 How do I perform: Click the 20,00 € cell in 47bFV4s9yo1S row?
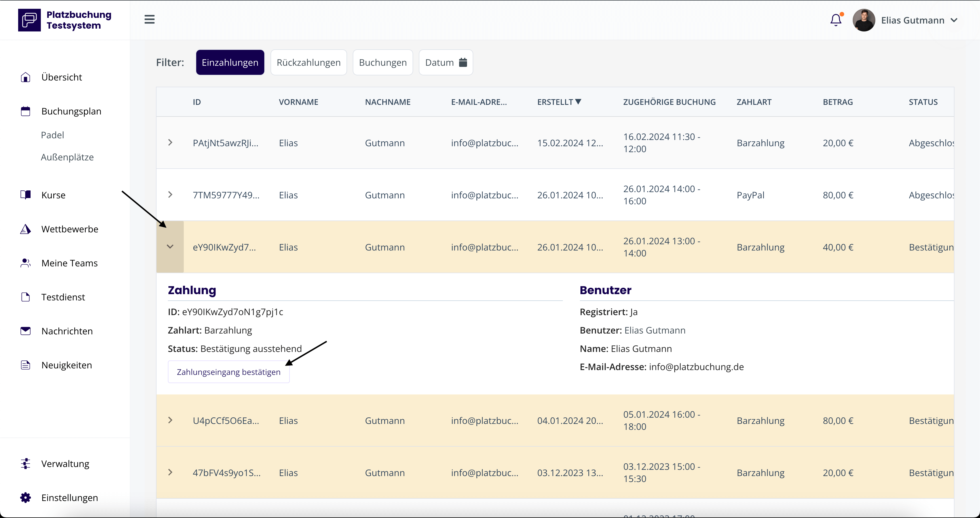tap(838, 473)
